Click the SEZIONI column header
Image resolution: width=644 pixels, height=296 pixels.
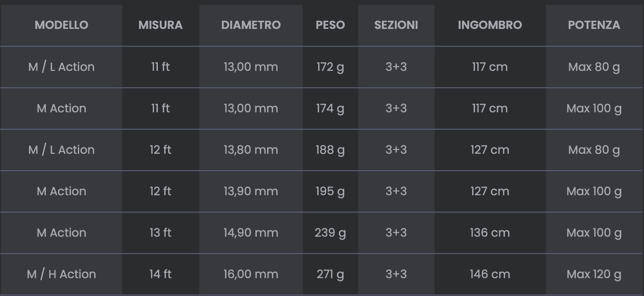tap(396, 25)
